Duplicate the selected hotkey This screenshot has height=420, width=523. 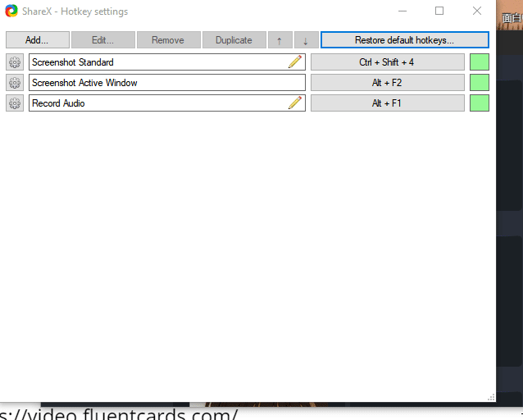(234, 40)
